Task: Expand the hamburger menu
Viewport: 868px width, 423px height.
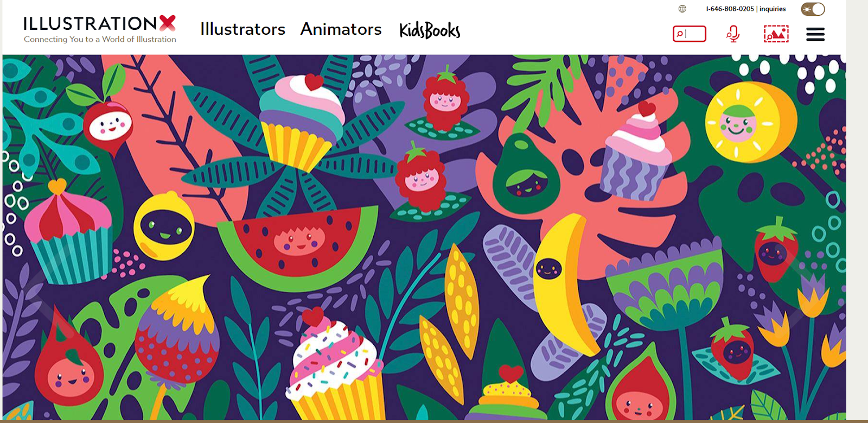Action: pos(815,35)
